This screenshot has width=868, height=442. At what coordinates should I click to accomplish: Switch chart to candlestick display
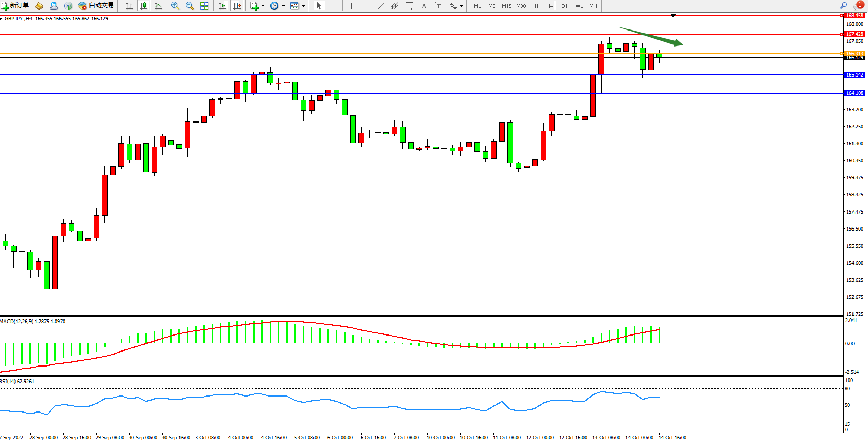click(144, 6)
